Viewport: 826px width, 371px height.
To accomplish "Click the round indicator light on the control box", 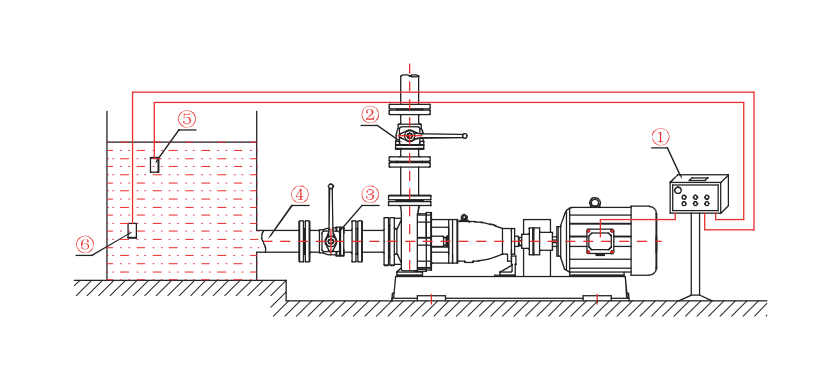I will pos(678,190).
